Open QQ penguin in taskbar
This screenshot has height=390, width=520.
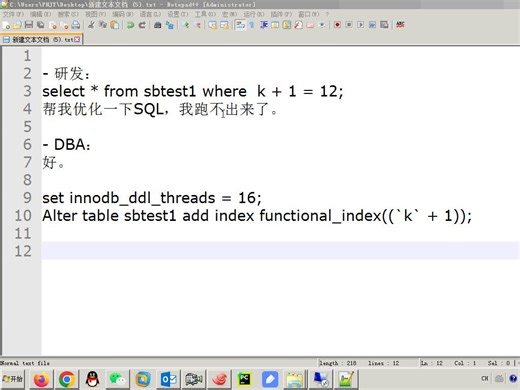[92, 379]
